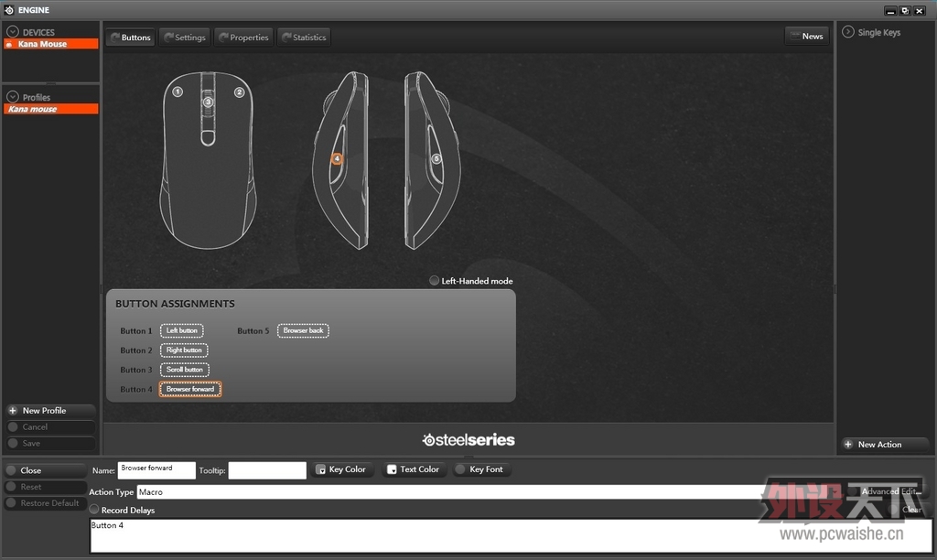Click the Reset button
The width and height of the screenshot is (937, 560).
tap(46, 487)
